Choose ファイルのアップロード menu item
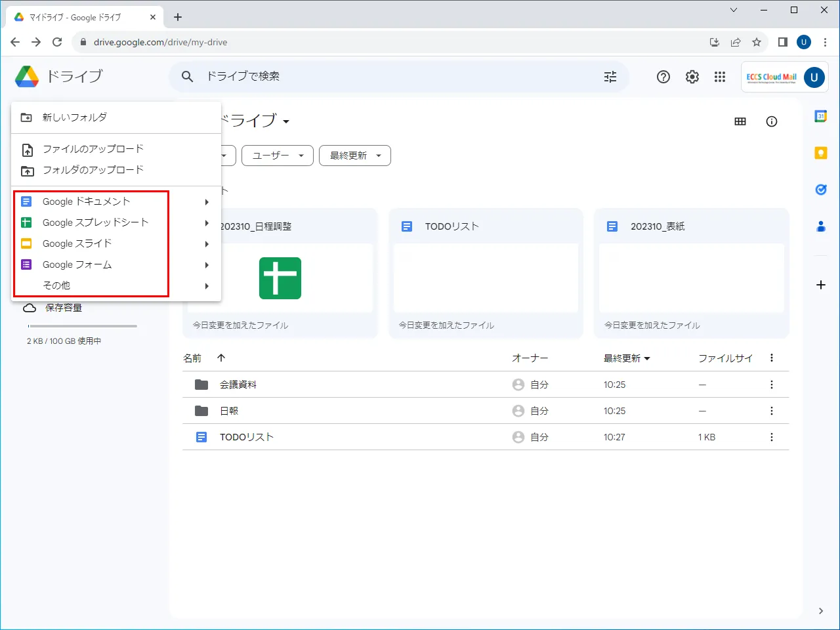This screenshot has height=630, width=840. (x=93, y=149)
